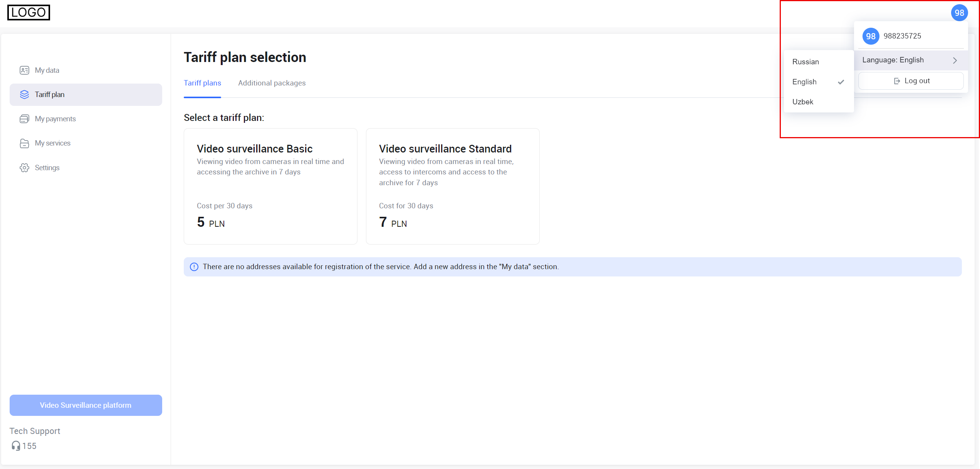Switch to the Tariff plans tab

[202, 83]
